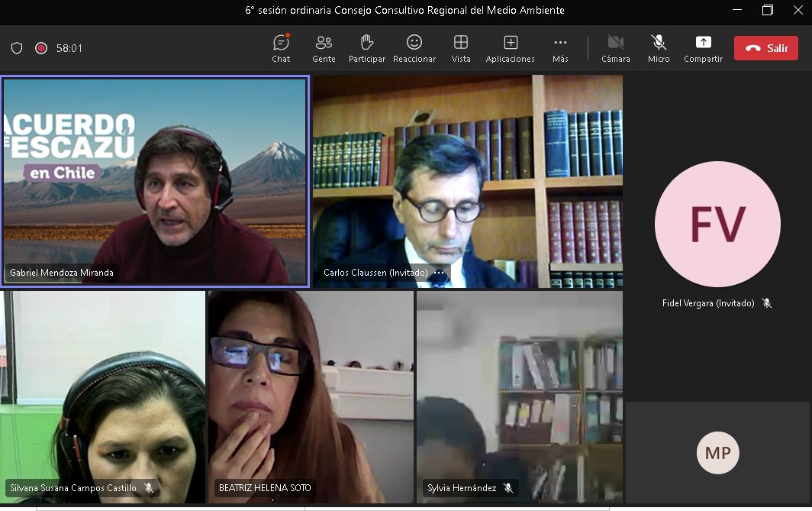
Task: Minimize the meeting window
Action: tap(737, 10)
